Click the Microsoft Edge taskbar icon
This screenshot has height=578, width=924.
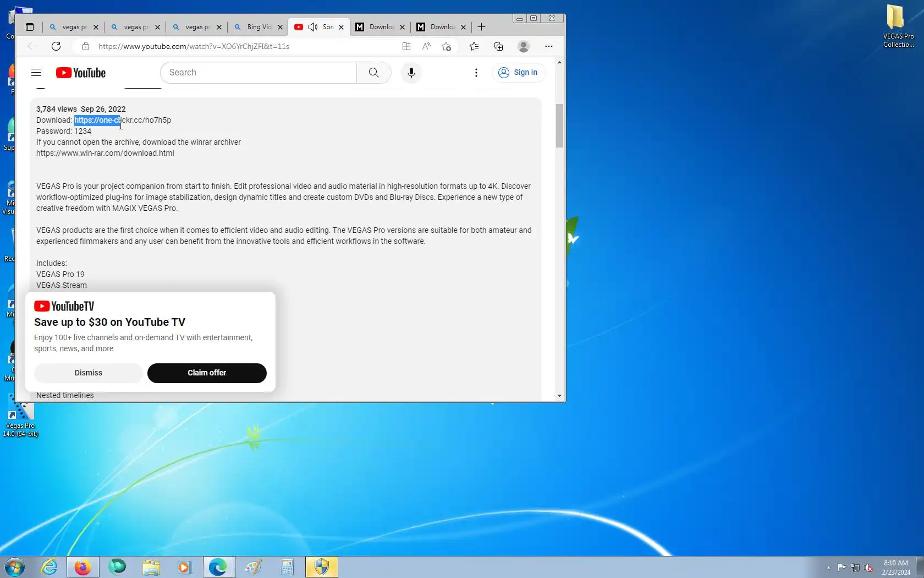click(x=218, y=567)
